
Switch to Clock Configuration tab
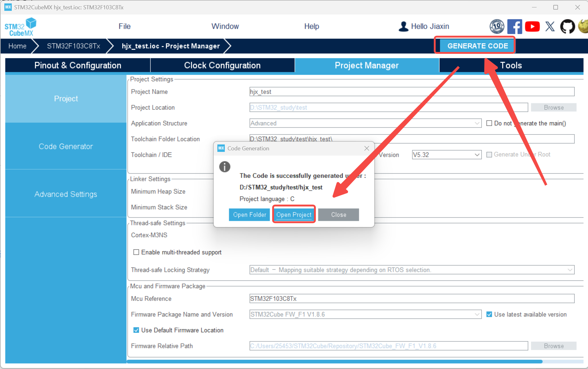click(x=222, y=65)
